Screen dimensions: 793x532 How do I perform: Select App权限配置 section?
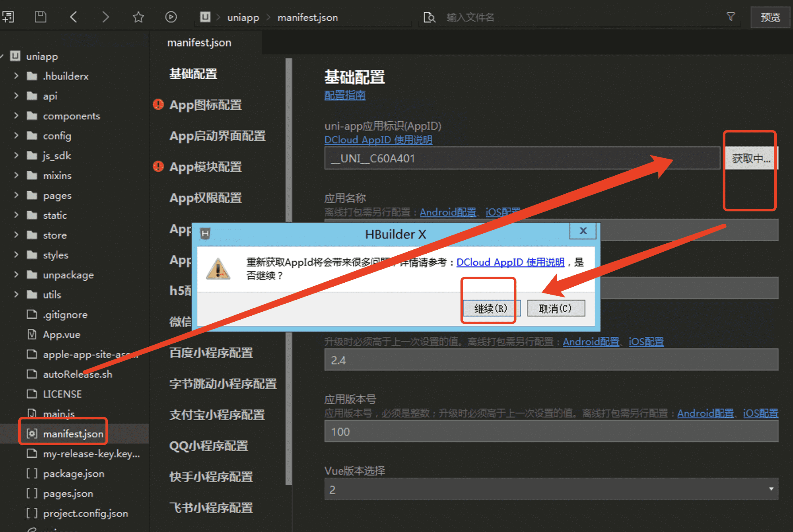point(206,198)
